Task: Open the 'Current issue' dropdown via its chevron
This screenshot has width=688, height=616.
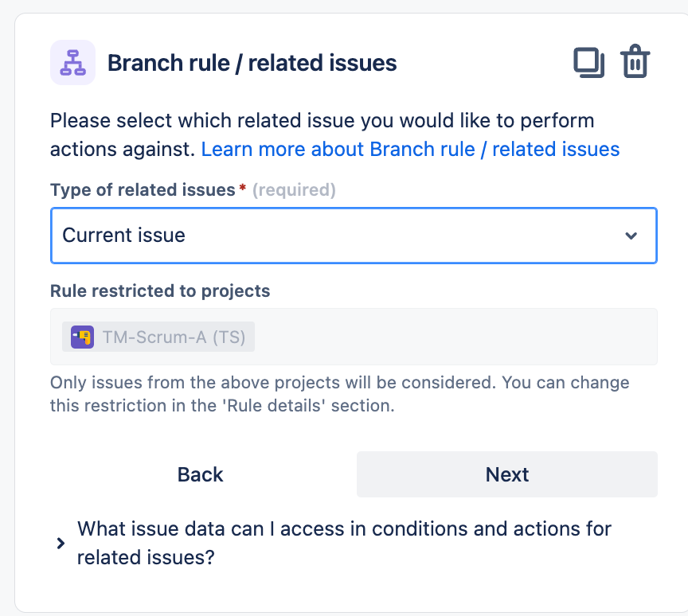Action: coord(631,236)
